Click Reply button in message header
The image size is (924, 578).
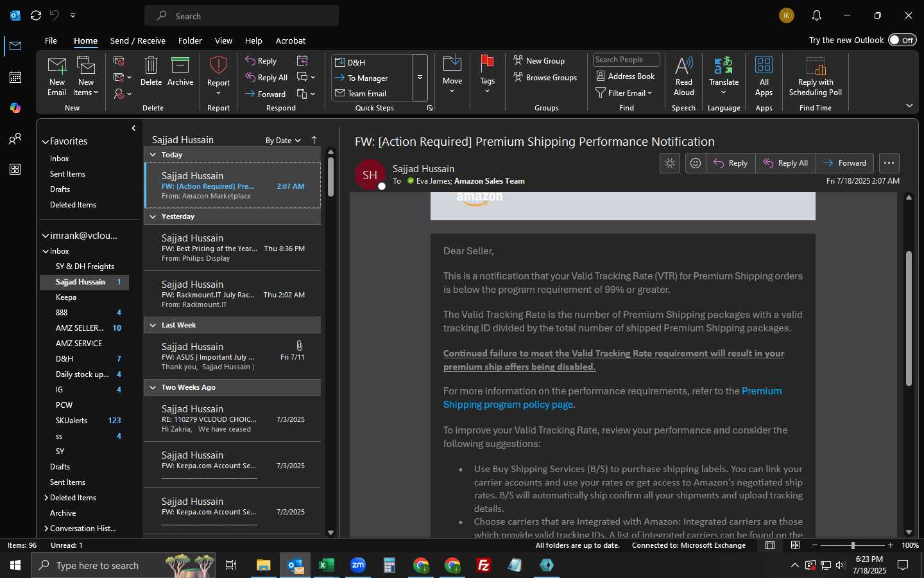pos(731,163)
